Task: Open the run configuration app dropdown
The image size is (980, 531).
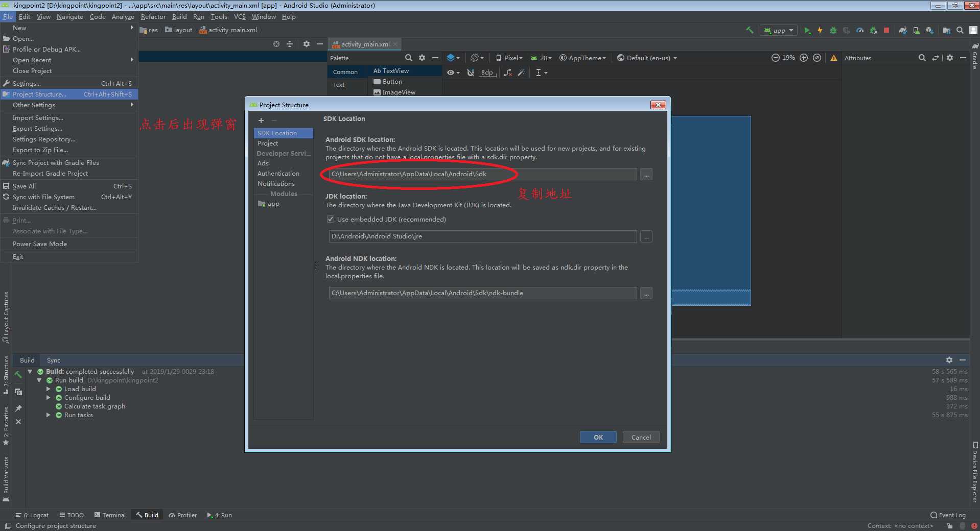Action: 779,30
